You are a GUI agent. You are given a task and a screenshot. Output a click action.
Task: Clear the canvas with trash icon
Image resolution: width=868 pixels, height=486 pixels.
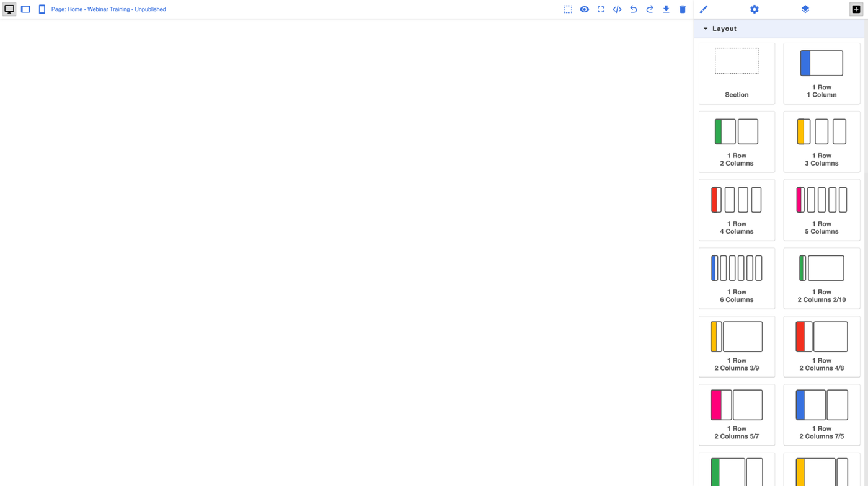[x=683, y=9]
